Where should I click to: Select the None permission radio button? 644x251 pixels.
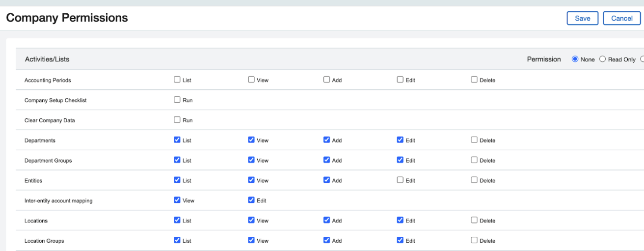click(x=575, y=59)
